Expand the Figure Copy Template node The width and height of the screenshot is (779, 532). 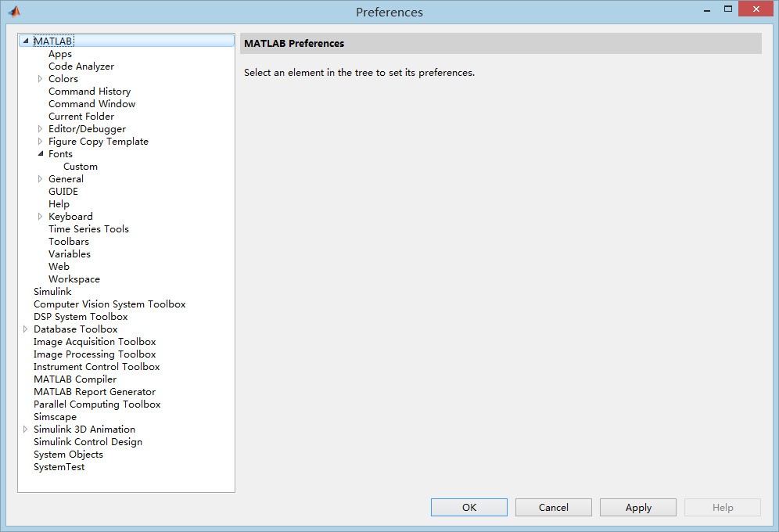click(x=41, y=142)
